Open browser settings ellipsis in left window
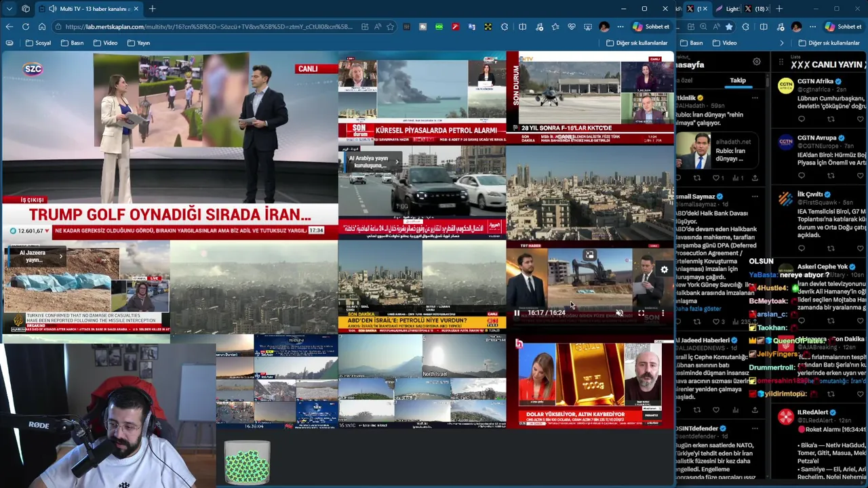This screenshot has width=868, height=488. [620, 26]
